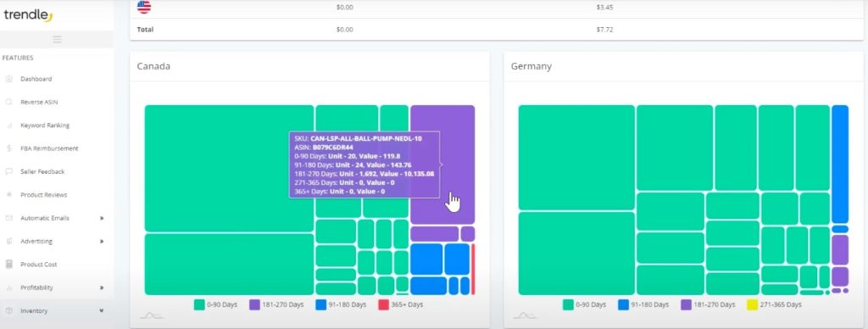Toggle 271-365 Days legend in Germany chart

click(775, 304)
